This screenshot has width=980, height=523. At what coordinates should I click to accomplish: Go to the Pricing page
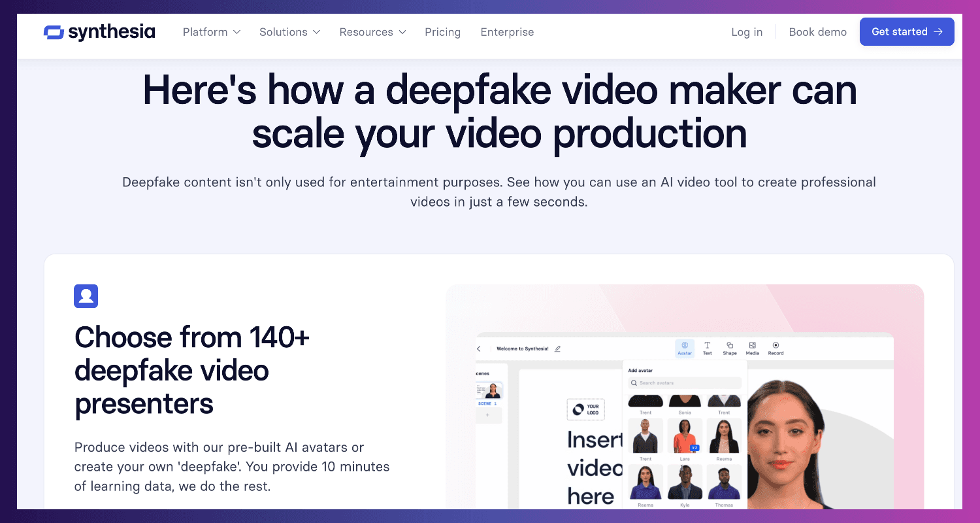point(442,32)
